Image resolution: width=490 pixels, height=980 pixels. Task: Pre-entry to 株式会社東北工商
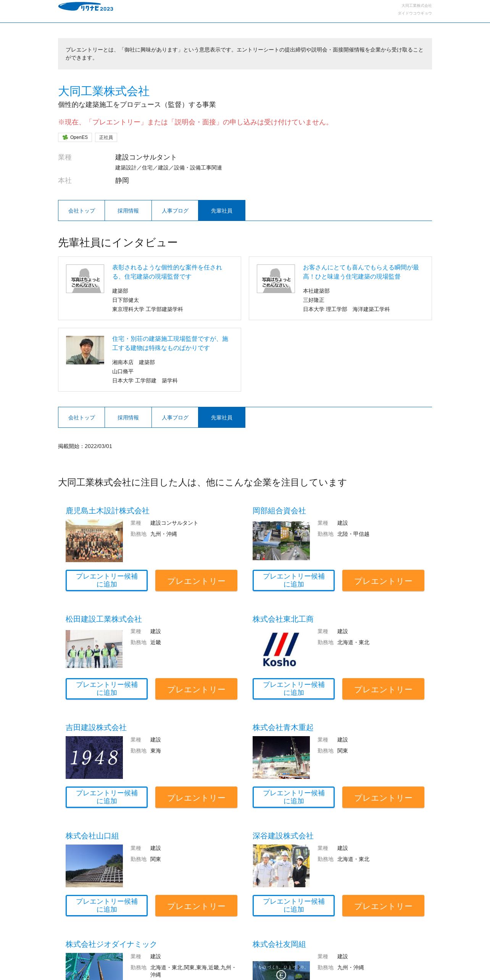click(383, 689)
